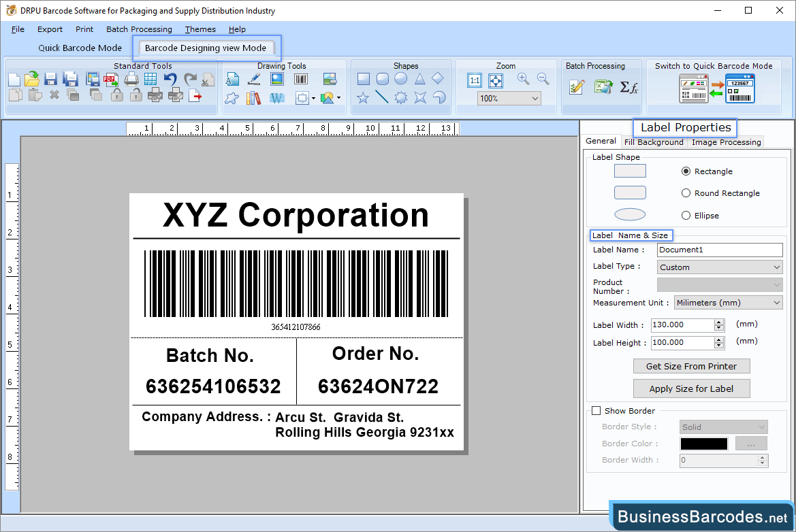Pick the pen signature drawing tool

(x=255, y=79)
